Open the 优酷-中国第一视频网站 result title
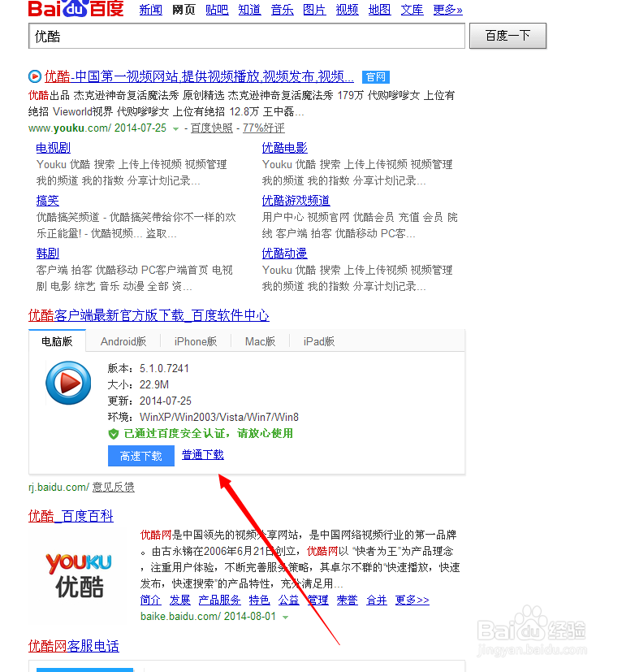This screenshot has width=622, height=672. [199, 76]
